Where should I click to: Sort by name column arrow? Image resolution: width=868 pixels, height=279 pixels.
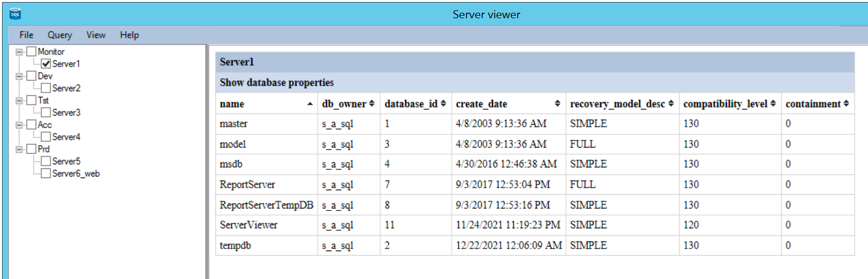(x=310, y=104)
